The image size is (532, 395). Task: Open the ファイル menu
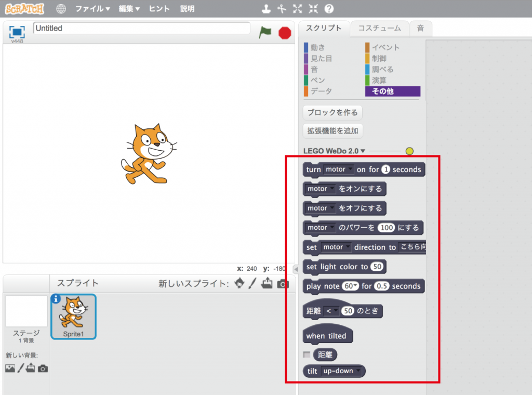point(92,9)
